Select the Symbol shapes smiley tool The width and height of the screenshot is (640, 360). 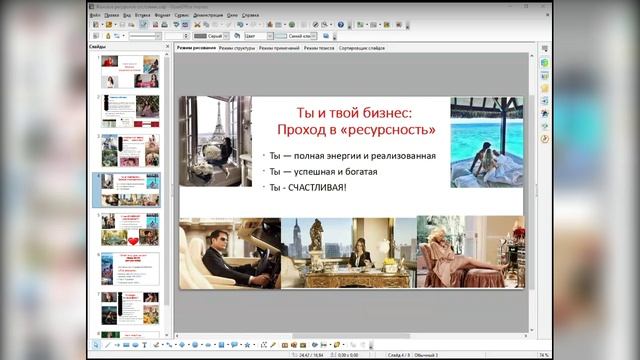tap(195, 345)
